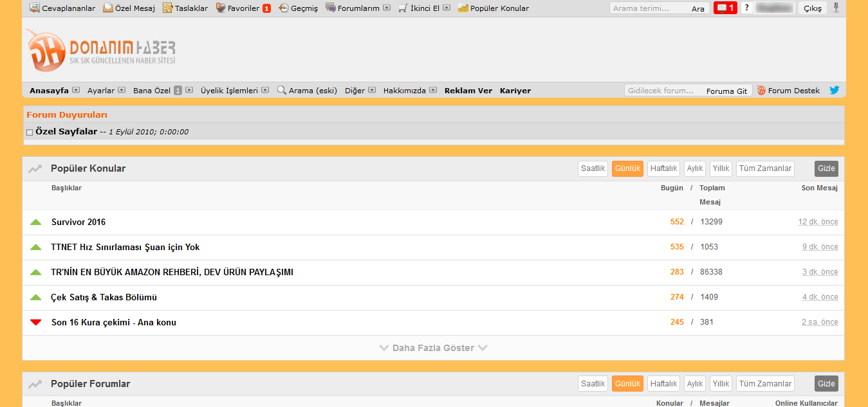868x407 pixels.
Task: Select Yıllık tab in Popüler Konular
Action: (x=721, y=168)
